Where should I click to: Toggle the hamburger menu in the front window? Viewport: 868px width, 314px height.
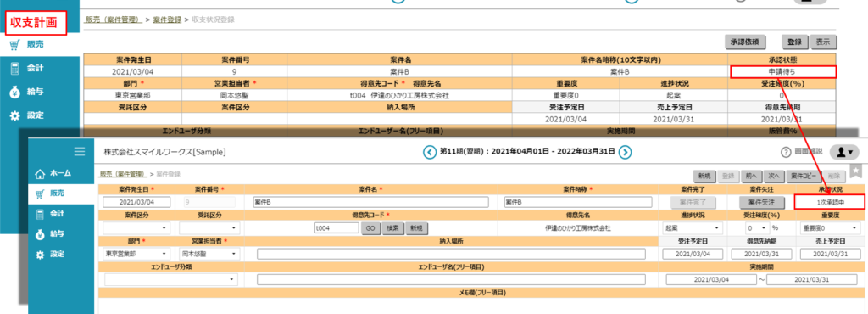(80, 151)
